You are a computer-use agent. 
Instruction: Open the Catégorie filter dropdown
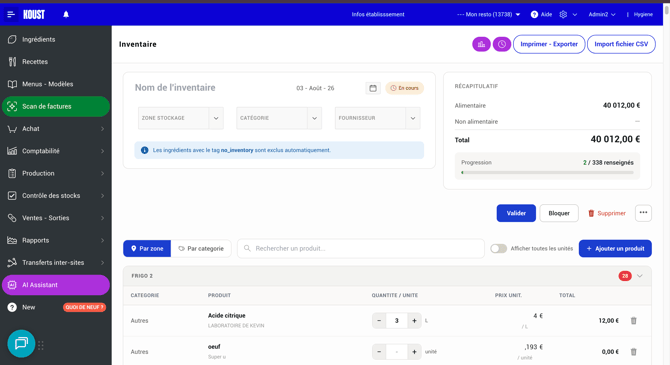coord(279,118)
